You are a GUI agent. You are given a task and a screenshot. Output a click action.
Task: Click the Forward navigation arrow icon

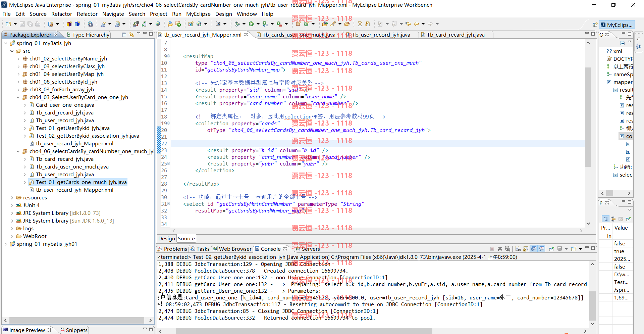[x=430, y=24]
